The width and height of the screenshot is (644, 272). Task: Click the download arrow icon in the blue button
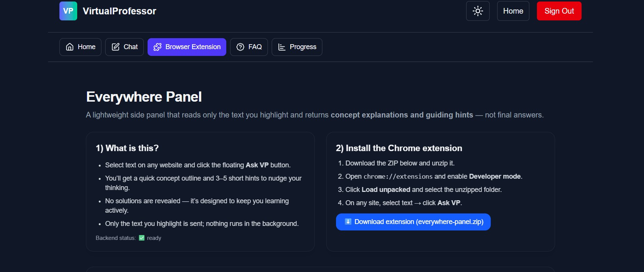click(348, 222)
